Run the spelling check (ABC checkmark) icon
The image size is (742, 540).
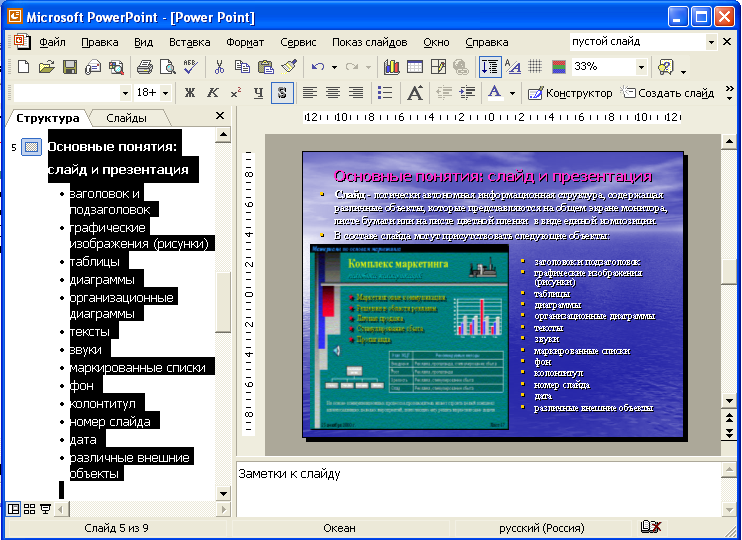[x=190, y=67]
